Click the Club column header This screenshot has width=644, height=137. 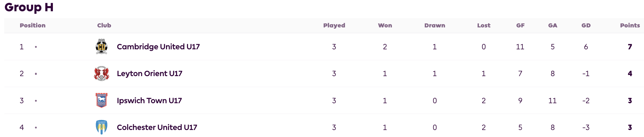104,25
